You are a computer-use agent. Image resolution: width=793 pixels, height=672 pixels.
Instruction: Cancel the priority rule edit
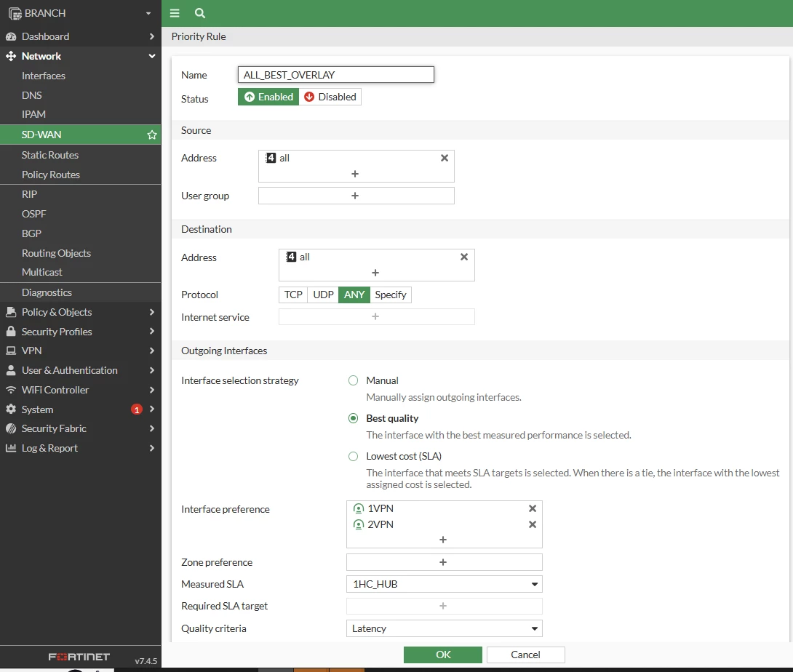[x=525, y=655]
